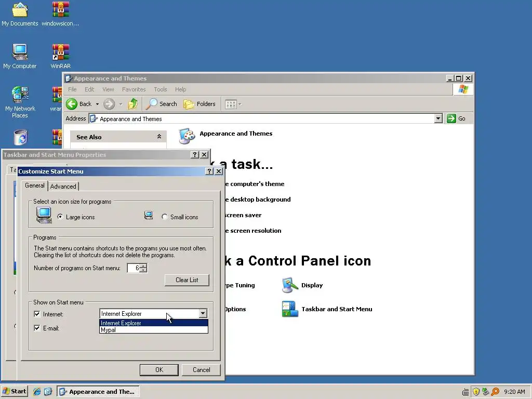
Task: Click help button in Taskbar Properties title
Action: 194,155
